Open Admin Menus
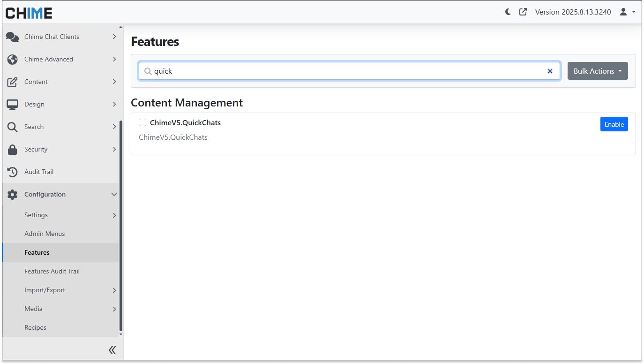Image resolution: width=644 pixels, height=364 pixels. [61, 234]
